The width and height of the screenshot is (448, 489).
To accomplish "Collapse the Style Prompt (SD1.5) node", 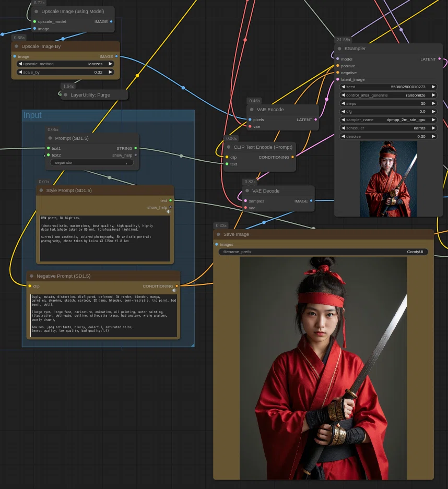I will [41, 190].
